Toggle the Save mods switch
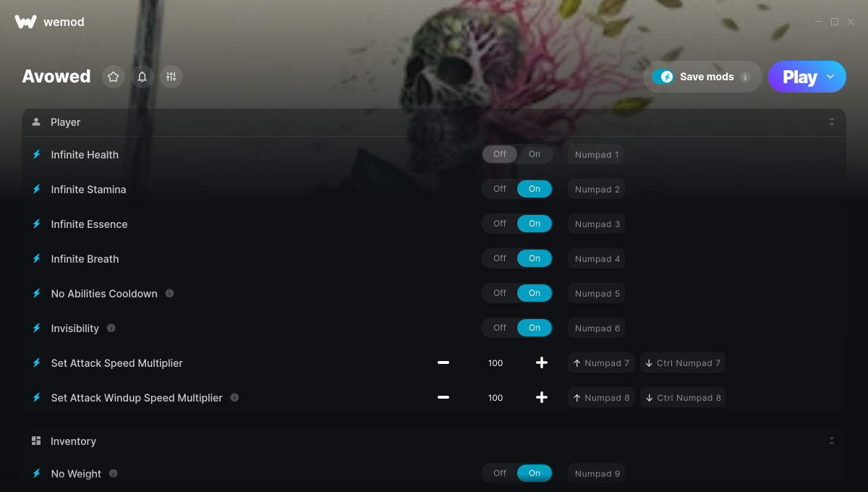868x492 pixels. click(x=663, y=77)
